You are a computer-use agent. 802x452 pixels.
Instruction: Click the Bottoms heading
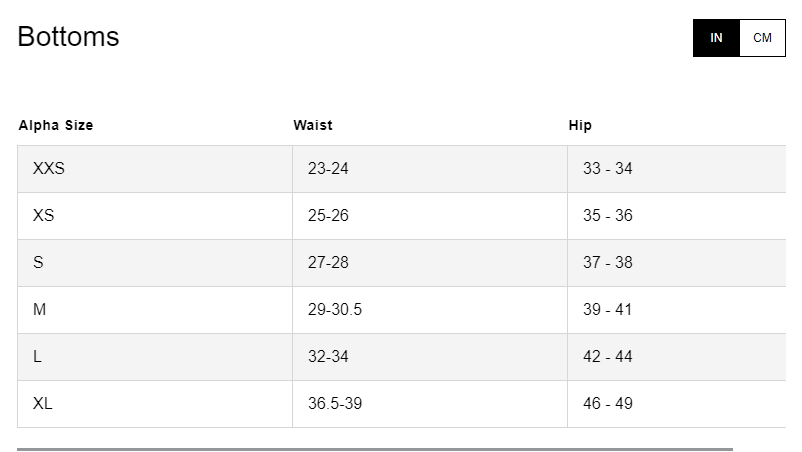click(x=68, y=37)
